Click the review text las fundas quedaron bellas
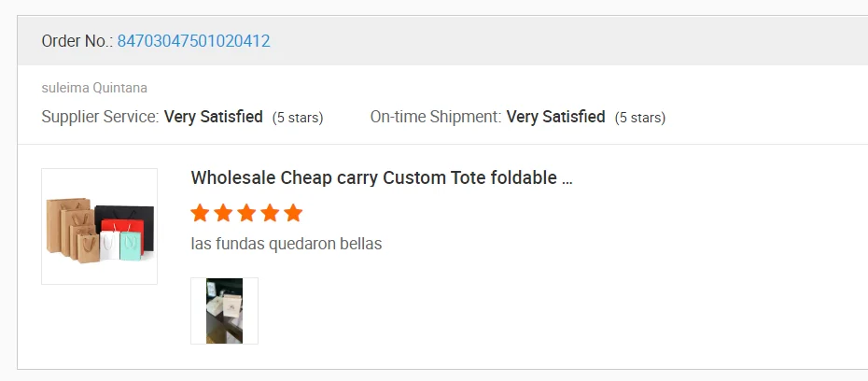 286,244
